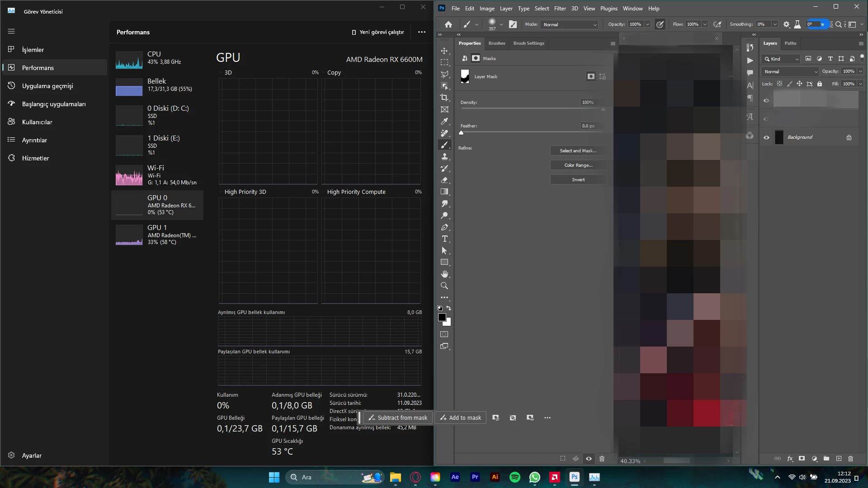This screenshot has width=868, height=488.
Task: Click the Select and Mask button
Action: [x=578, y=150]
